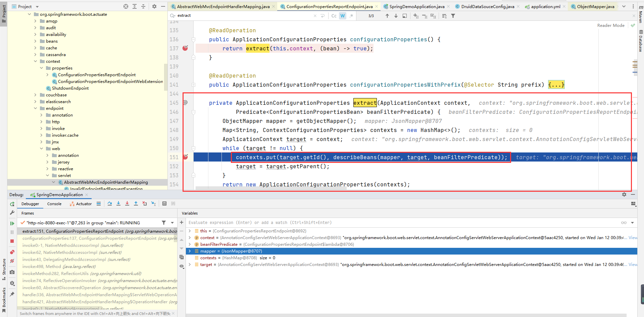Click the Step Over icon
The height and width of the screenshot is (317, 644).
point(110,203)
